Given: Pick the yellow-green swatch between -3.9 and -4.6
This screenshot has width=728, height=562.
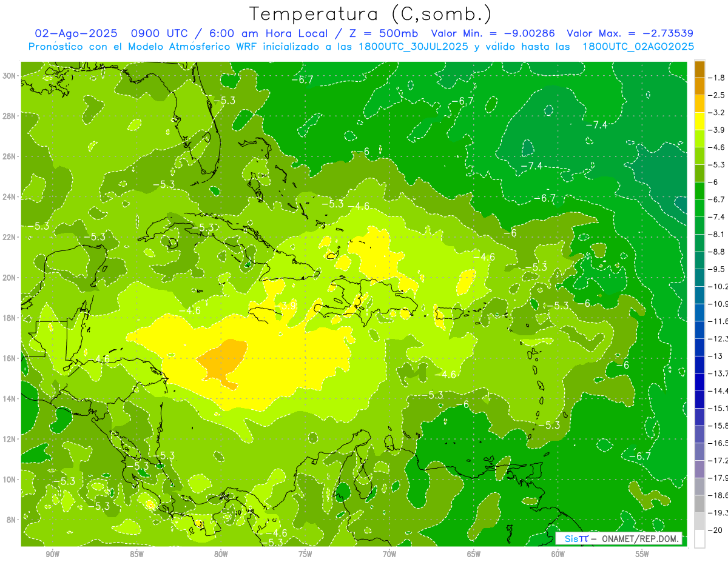Looking at the screenshot, I should point(699,138).
